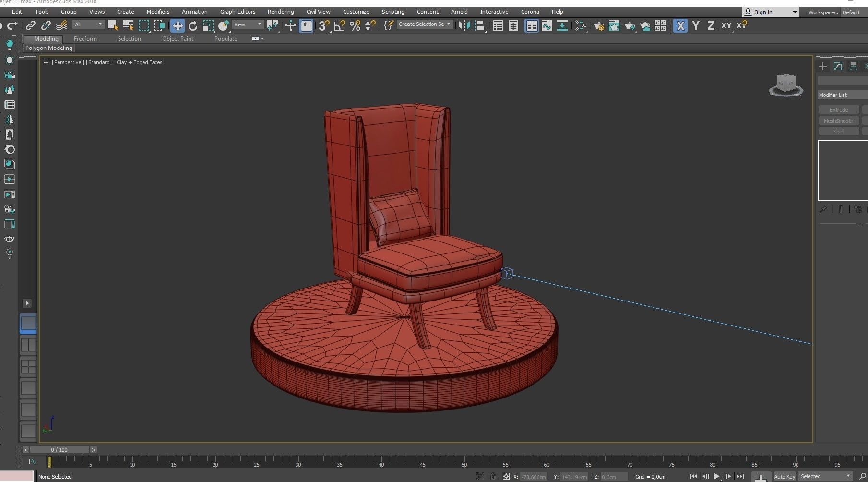Open the Layer Explorer icon

[x=513, y=25]
